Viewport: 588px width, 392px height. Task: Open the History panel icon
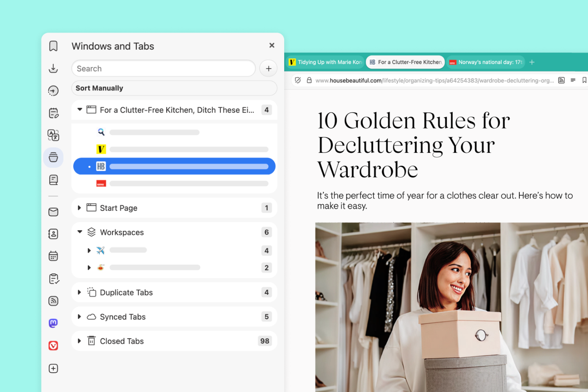click(x=53, y=91)
